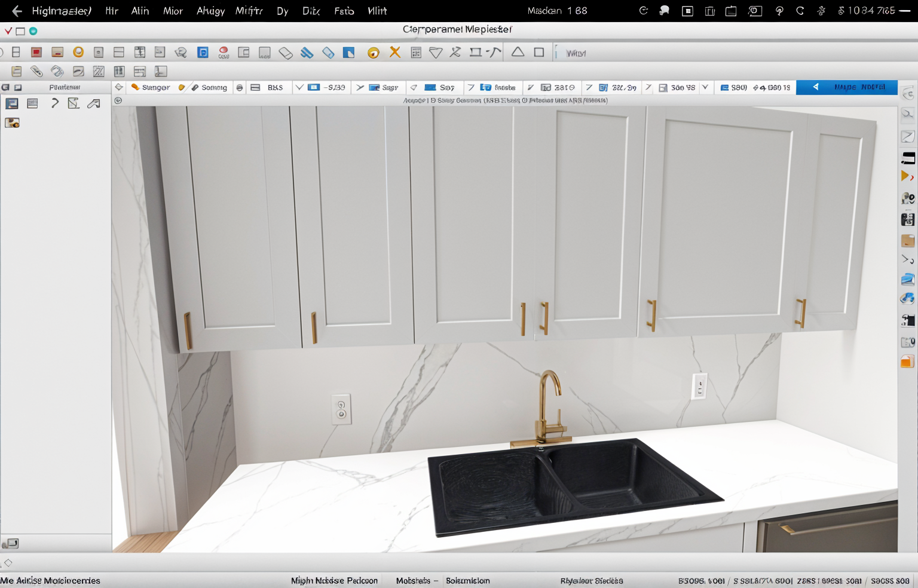Click the black bar icon in right sidebar
Viewport: 918px width, 588px height.
908,158
